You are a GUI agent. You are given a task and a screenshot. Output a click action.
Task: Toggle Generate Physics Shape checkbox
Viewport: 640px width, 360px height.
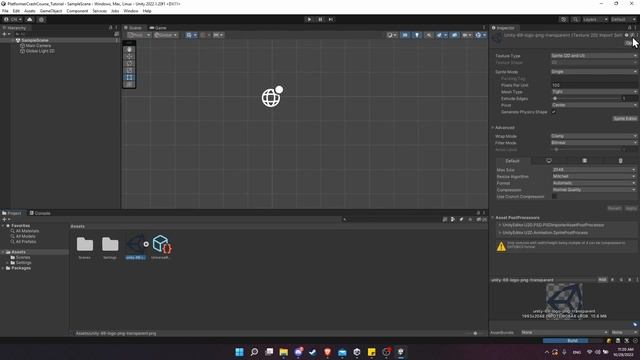click(554, 112)
